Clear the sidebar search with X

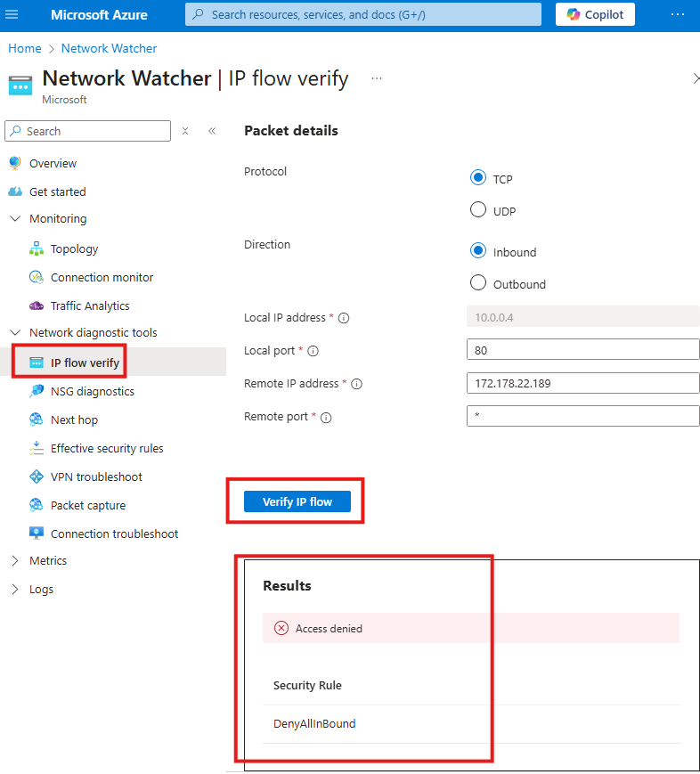tap(185, 131)
